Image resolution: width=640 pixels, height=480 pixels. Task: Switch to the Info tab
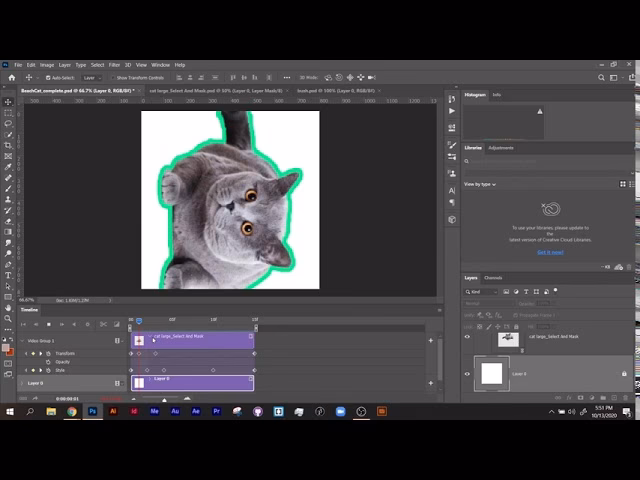coord(496,95)
